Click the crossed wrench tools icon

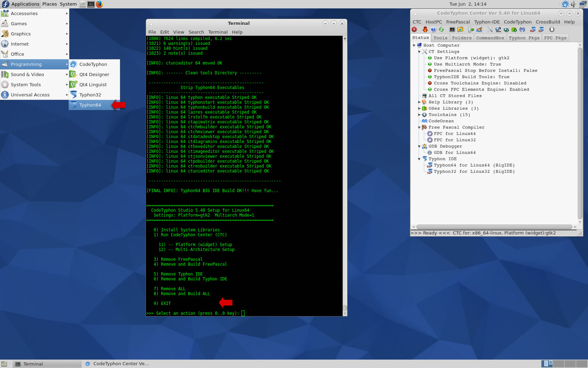(490, 30)
